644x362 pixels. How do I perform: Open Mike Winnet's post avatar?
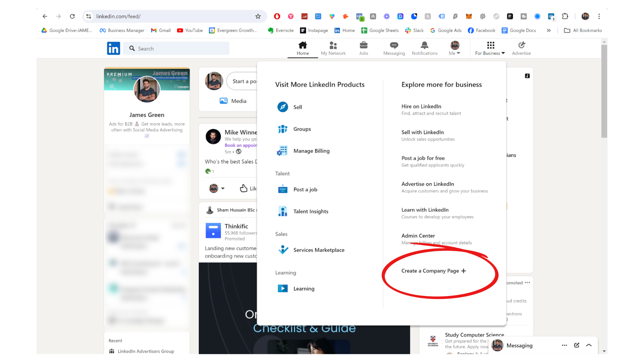(213, 136)
